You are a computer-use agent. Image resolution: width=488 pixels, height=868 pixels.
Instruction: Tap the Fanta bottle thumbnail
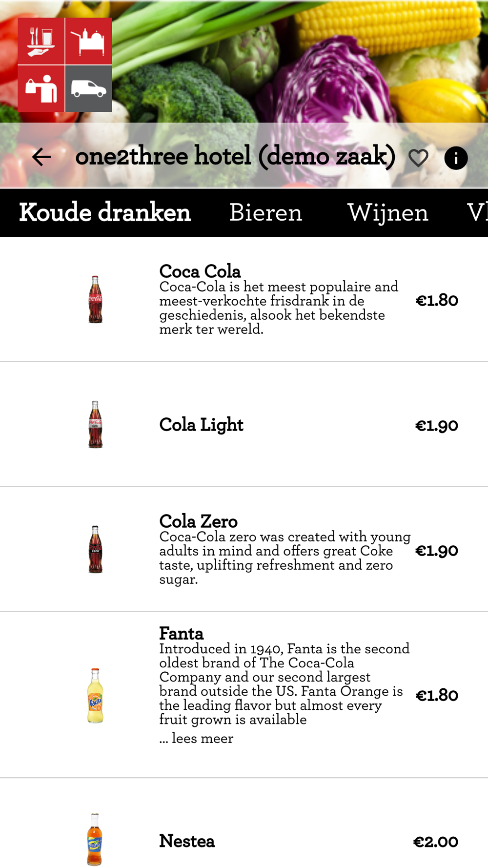95,695
